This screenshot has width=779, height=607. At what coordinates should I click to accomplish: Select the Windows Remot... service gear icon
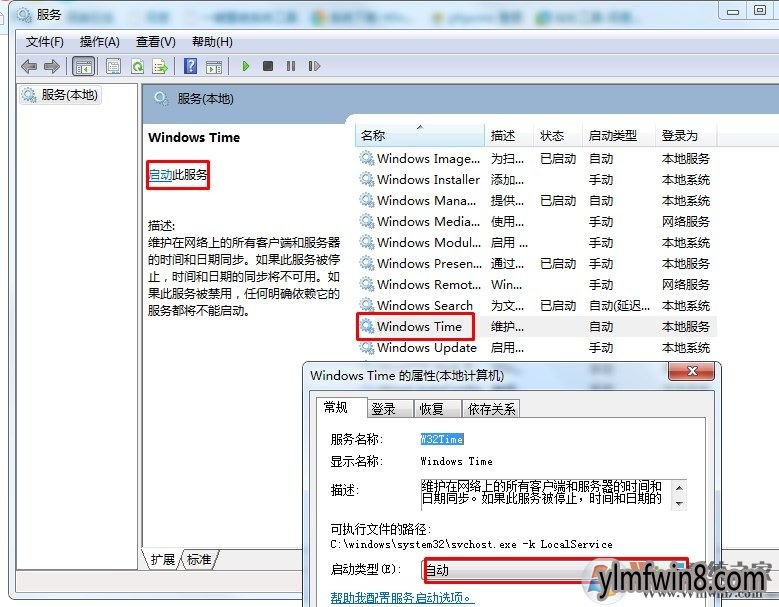click(367, 284)
